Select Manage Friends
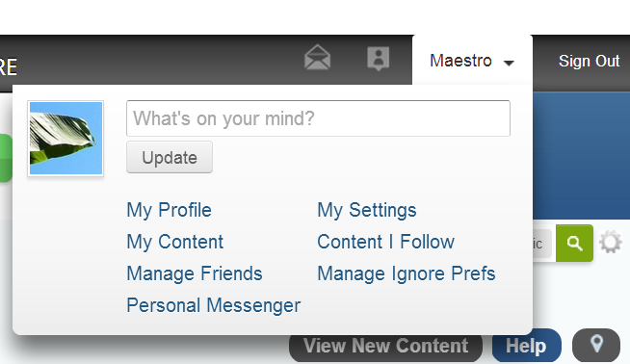This screenshot has width=630, height=364. 195,273
